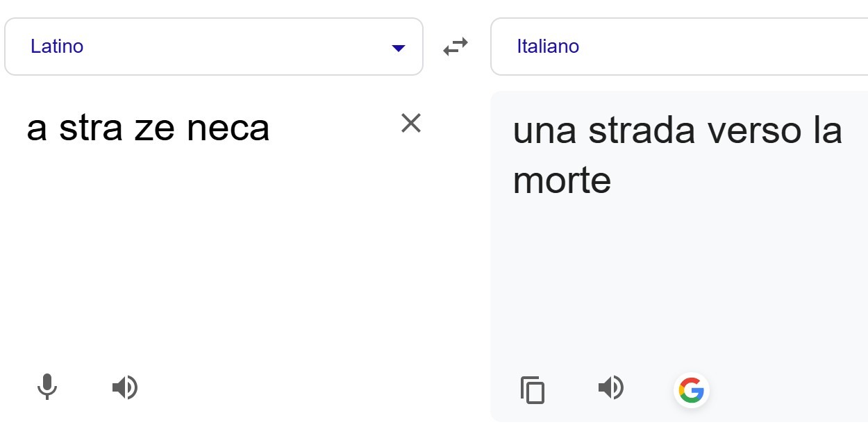
Task: Copy the Italian translation to clipboard
Action: [x=533, y=390]
